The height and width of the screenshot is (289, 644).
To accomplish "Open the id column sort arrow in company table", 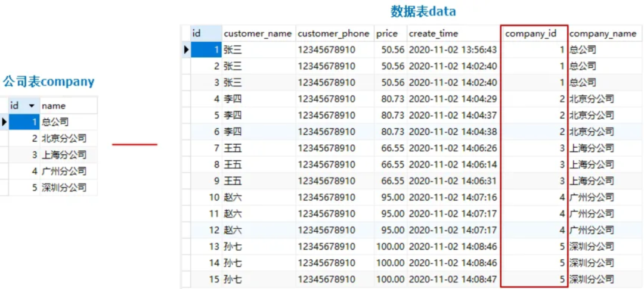I will click(32, 106).
